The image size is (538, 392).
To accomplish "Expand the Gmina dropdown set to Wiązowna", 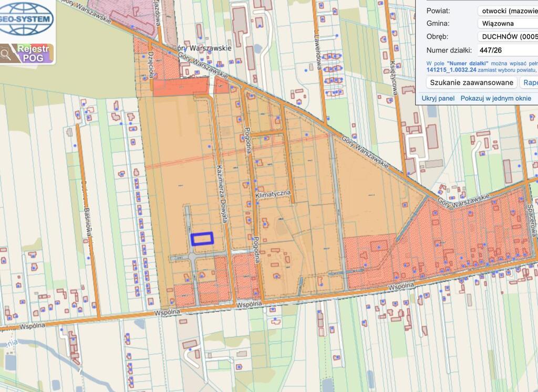I will (507, 24).
